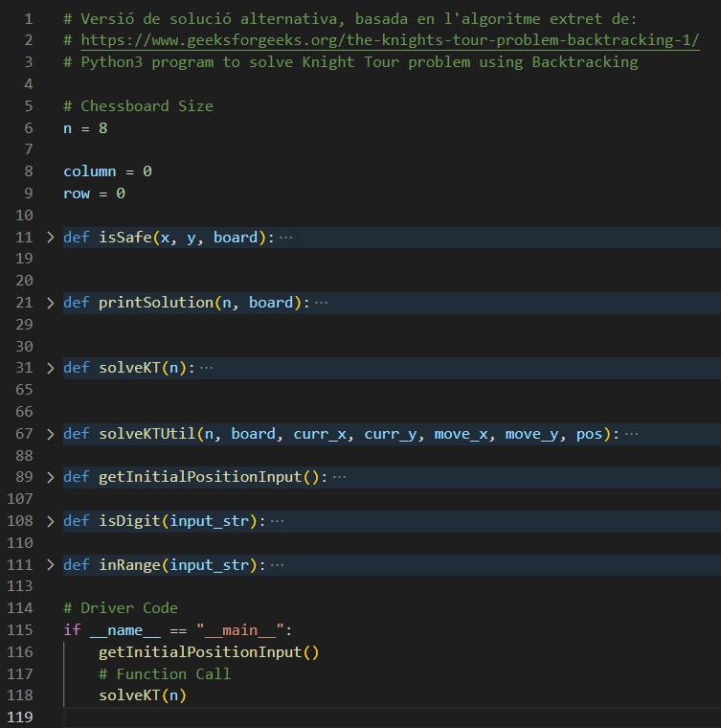
Task: Click ellipsis after inRange(input_str):
Action: [277, 565]
